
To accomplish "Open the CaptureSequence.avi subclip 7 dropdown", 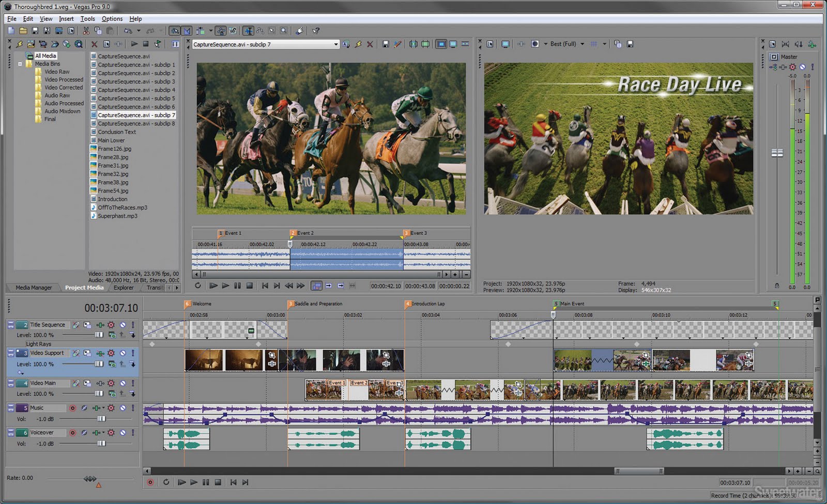I will [335, 44].
